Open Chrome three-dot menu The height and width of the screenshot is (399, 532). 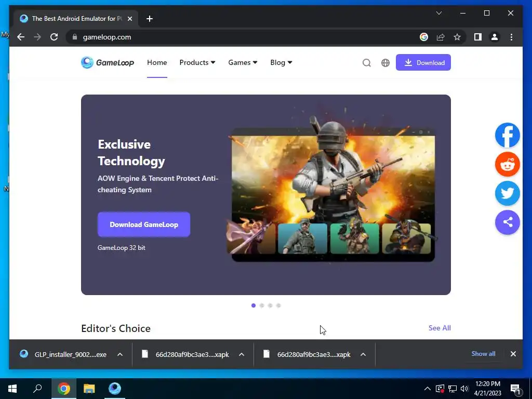pyautogui.click(x=511, y=37)
